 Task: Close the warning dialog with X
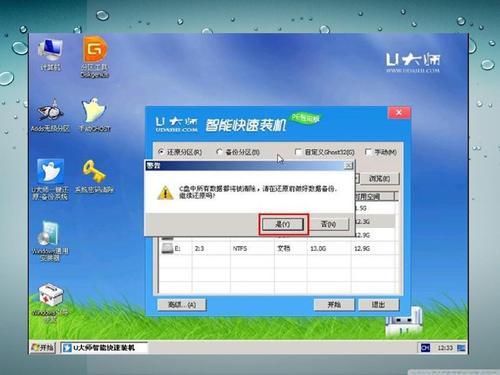(348, 165)
